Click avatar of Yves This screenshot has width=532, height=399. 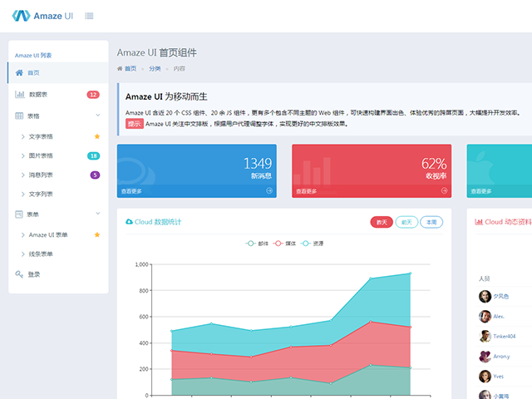coord(485,377)
